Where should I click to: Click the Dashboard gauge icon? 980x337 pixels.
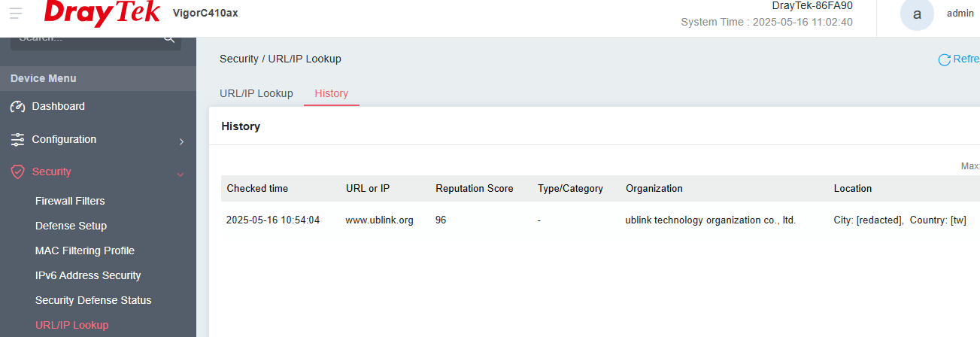coord(18,107)
